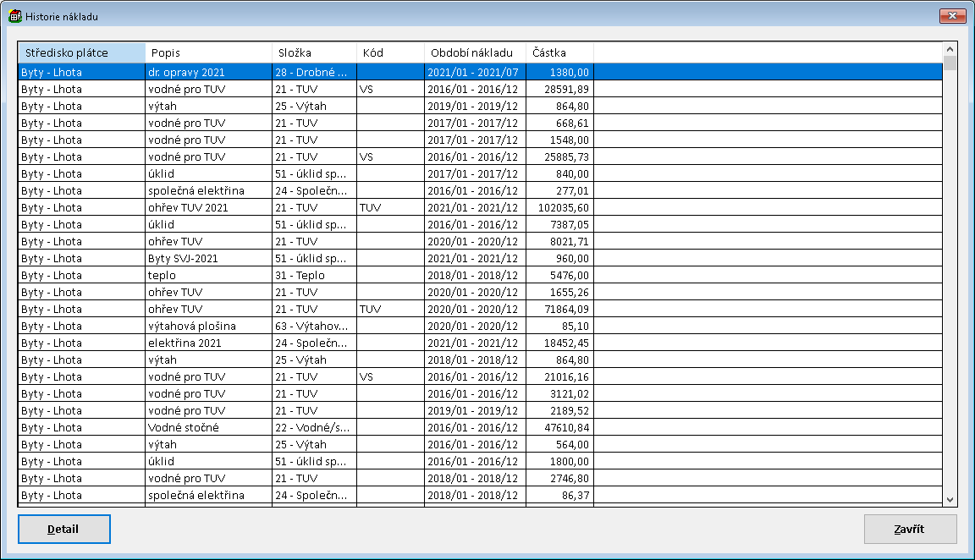The image size is (975, 560).
Task: Click the Kód column header
Action: click(x=390, y=52)
